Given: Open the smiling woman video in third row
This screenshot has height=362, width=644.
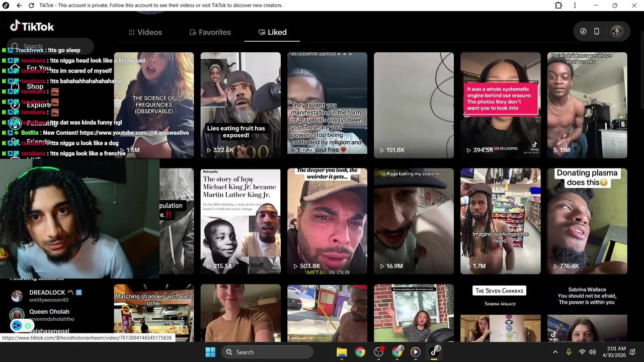Looking at the screenshot, I should coord(240,313).
